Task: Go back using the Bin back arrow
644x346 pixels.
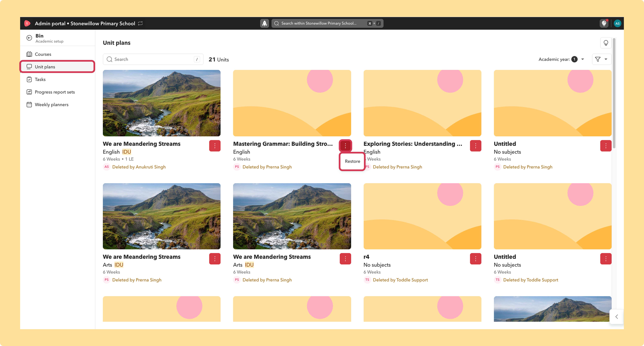Action: tap(29, 38)
